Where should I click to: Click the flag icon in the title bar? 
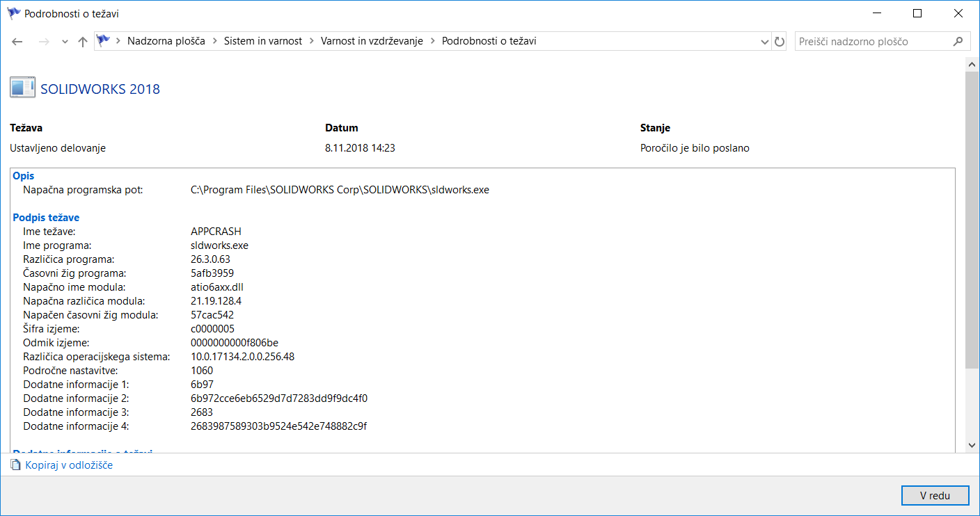click(x=13, y=13)
